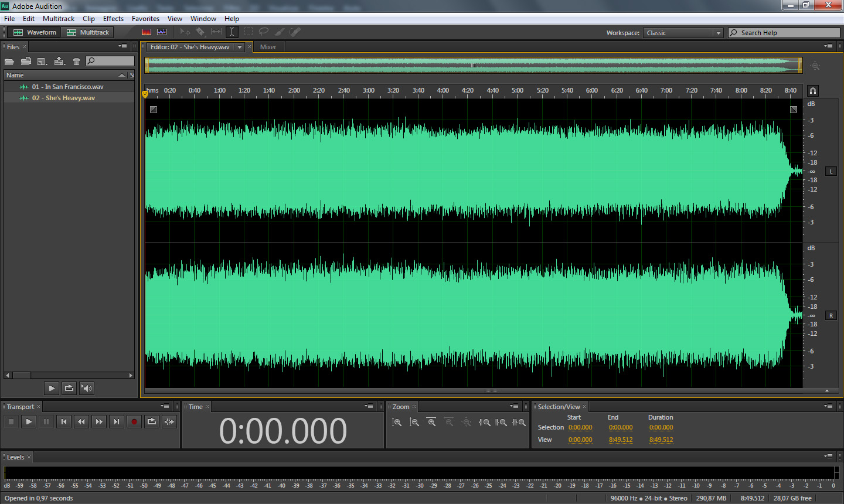Show the Spectral Frequency Display
844x504 pixels.
147,32
